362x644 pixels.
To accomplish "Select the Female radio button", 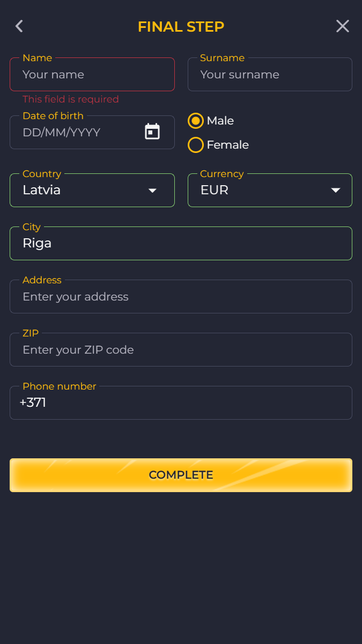I will tap(196, 145).
